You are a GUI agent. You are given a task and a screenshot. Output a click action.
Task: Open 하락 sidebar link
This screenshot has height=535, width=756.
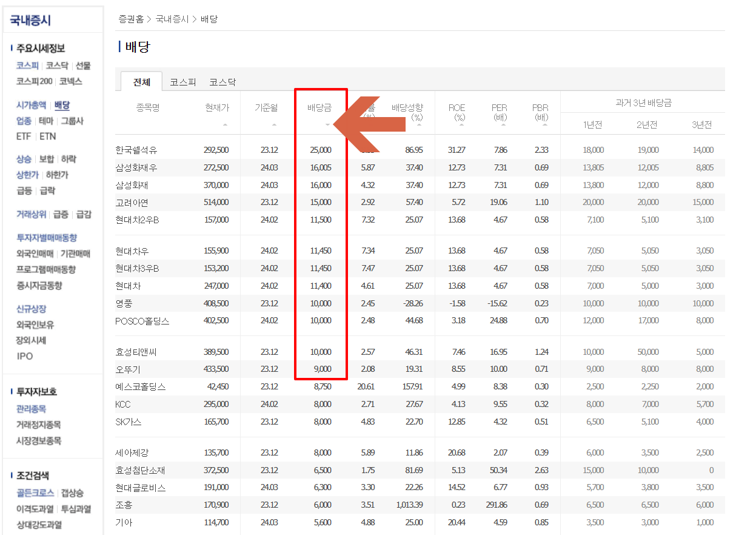(69, 159)
